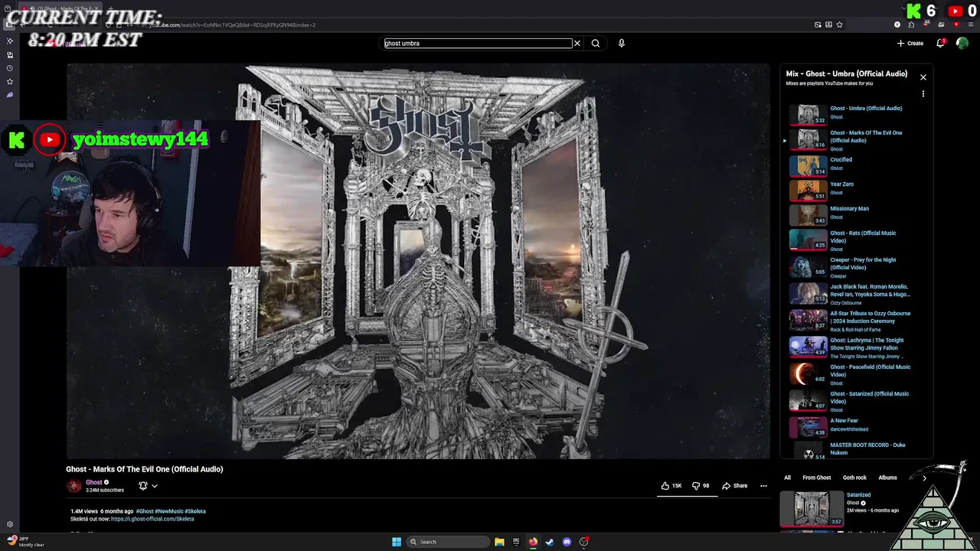Screen dimensions: 980x551
Task: Focus the search field containing ghost umbra
Action: pyautogui.click(x=479, y=44)
